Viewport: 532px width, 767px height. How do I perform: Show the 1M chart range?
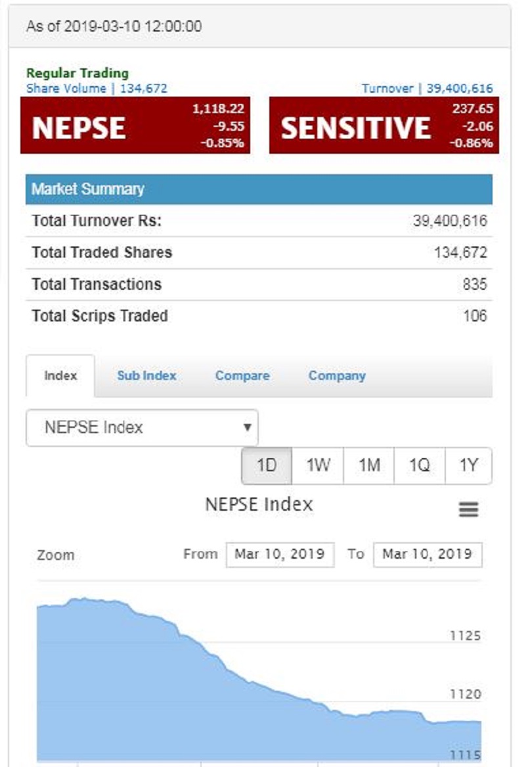click(x=369, y=466)
